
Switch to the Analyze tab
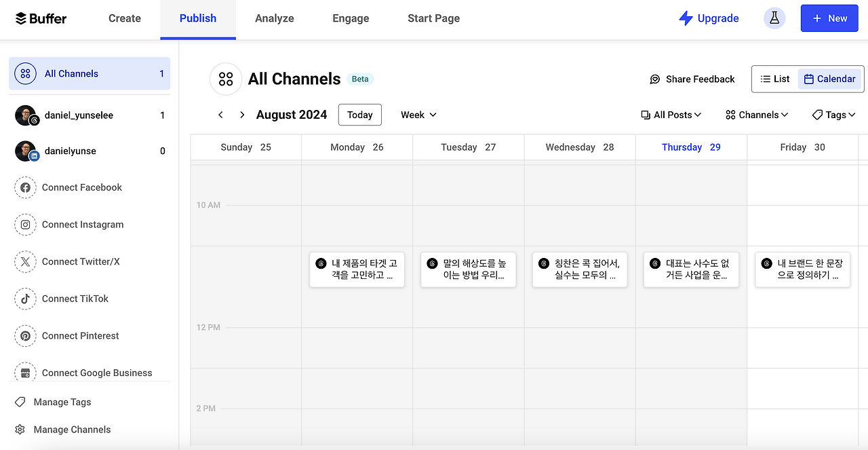point(275,18)
